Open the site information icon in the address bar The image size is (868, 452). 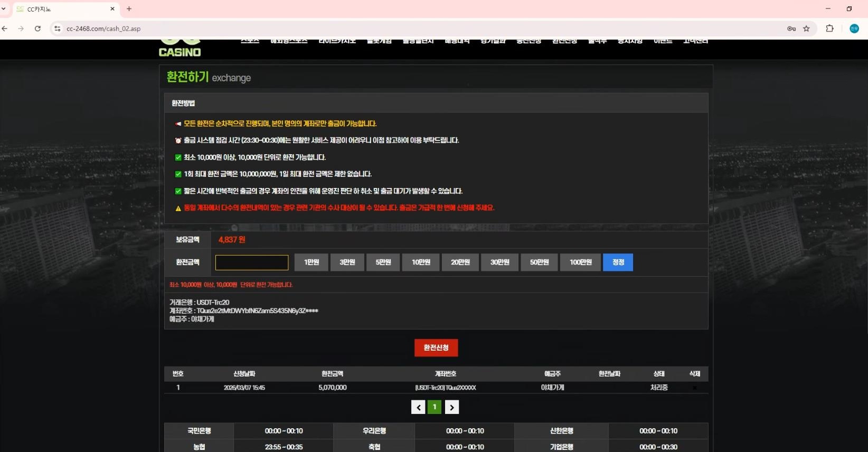click(58, 29)
